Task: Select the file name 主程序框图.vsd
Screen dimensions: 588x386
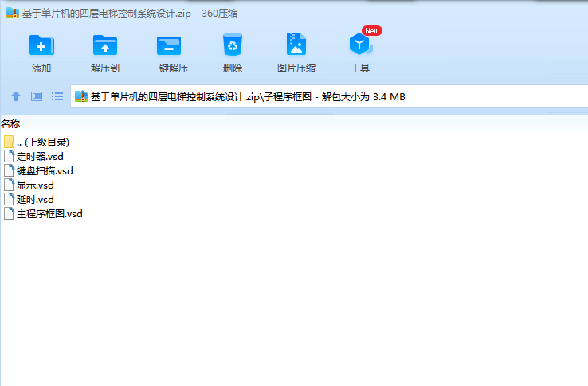Action: [x=49, y=213]
